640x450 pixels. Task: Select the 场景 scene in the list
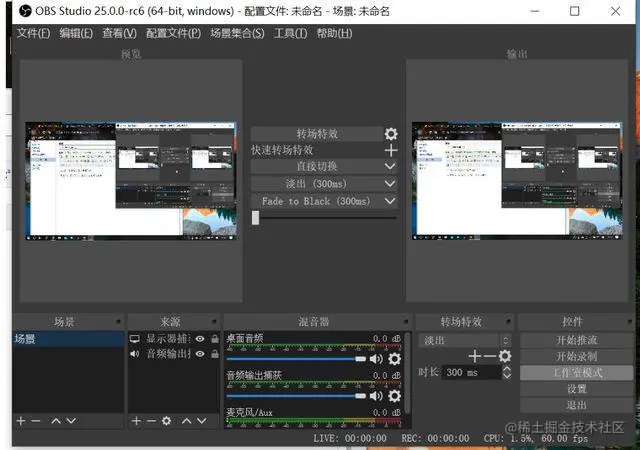68,339
